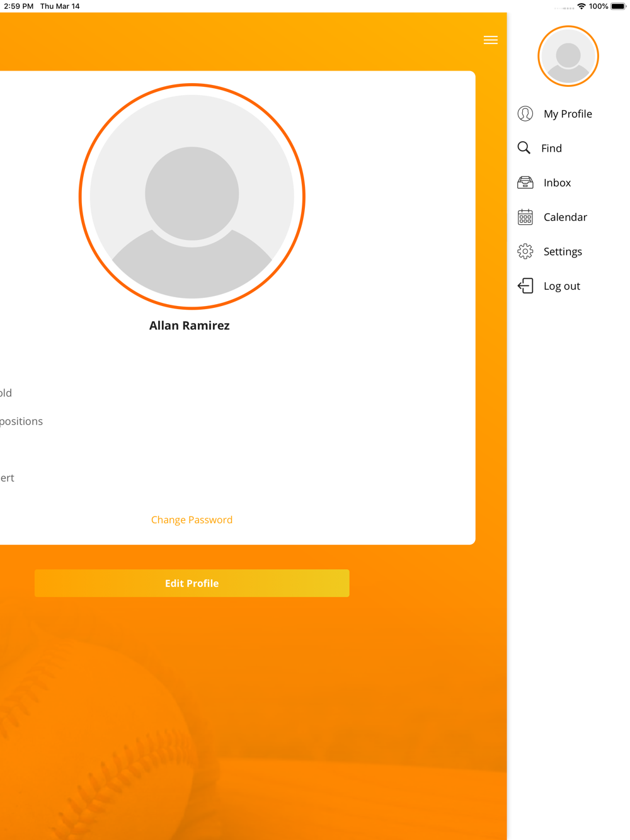Tap the 2:59 PM clock
Screen dimensions: 630x840
point(18,6)
